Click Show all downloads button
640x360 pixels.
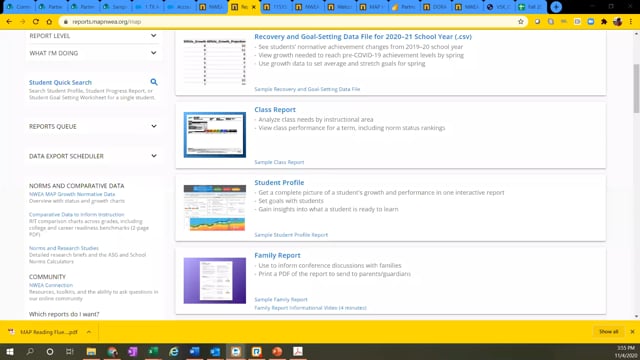[x=609, y=332]
